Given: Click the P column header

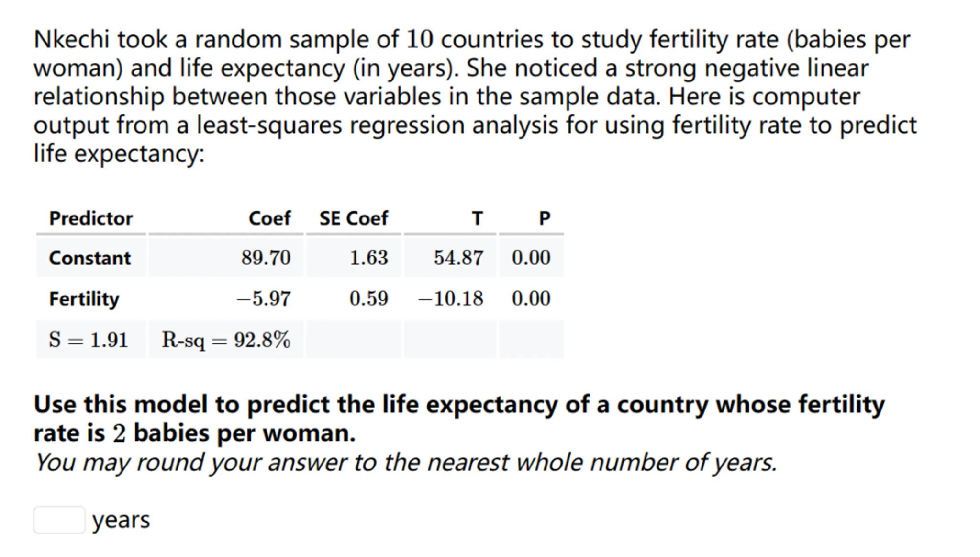Looking at the screenshot, I should [545, 218].
